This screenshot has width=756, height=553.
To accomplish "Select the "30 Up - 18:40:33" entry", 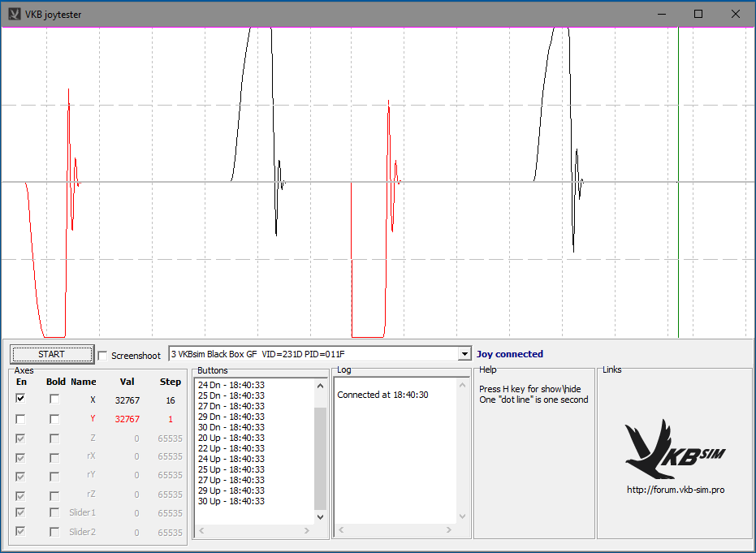I will point(231,501).
